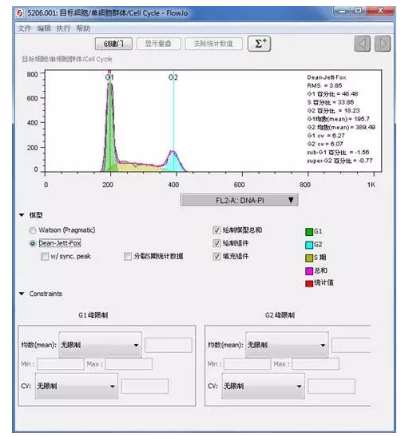Maximize the FlowJo Cell Cycle window
The width and height of the screenshot is (402, 436).
358,11
